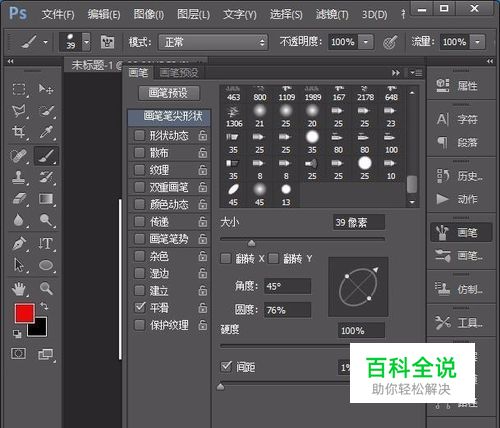
Task: Click the red foreground color swatch
Action: [x=24, y=313]
